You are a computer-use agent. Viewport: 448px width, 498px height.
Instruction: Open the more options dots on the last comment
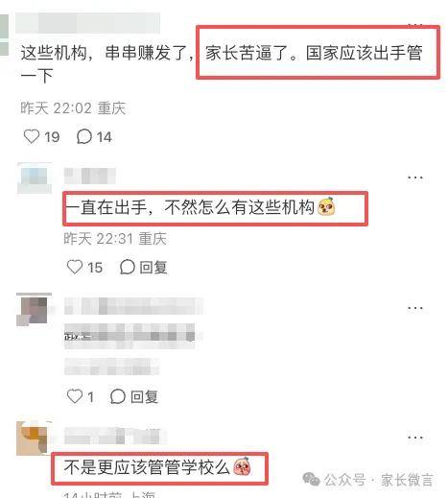[415, 438]
